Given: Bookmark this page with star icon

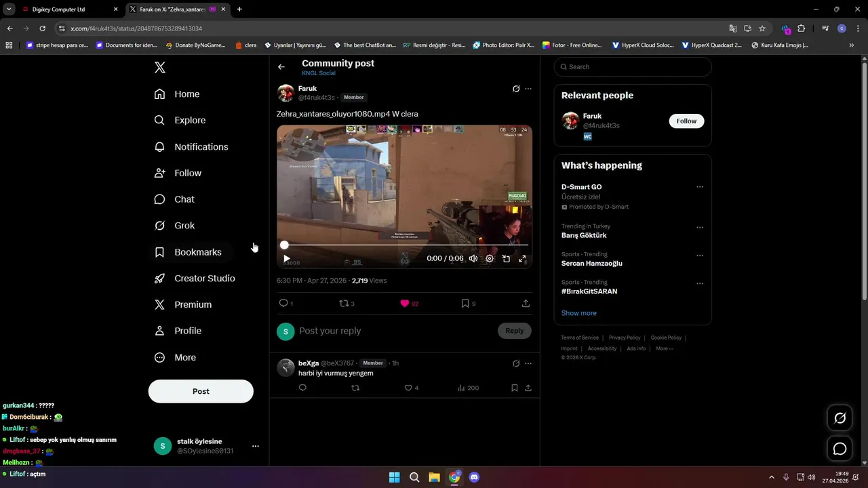Looking at the screenshot, I should [x=762, y=28].
